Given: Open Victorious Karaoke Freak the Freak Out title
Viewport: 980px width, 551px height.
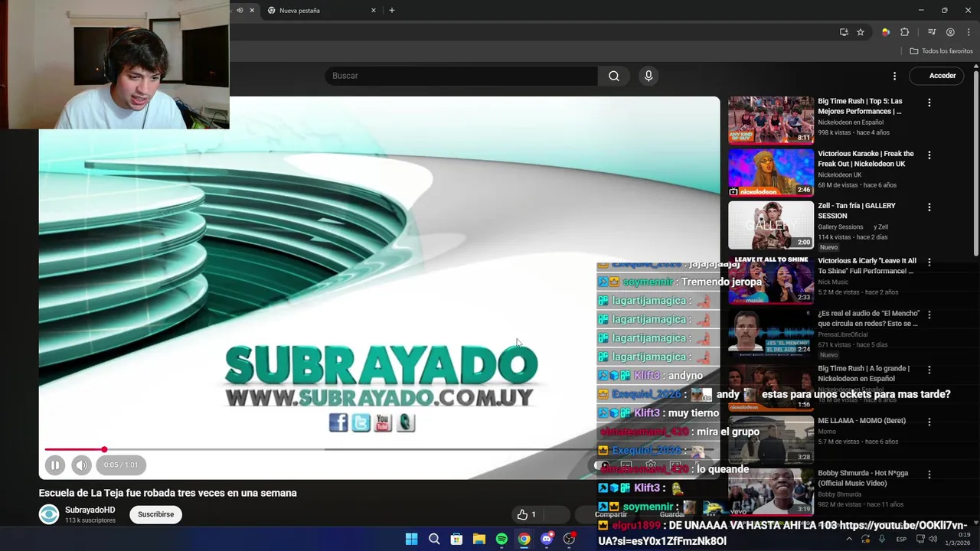Looking at the screenshot, I should tap(866, 158).
